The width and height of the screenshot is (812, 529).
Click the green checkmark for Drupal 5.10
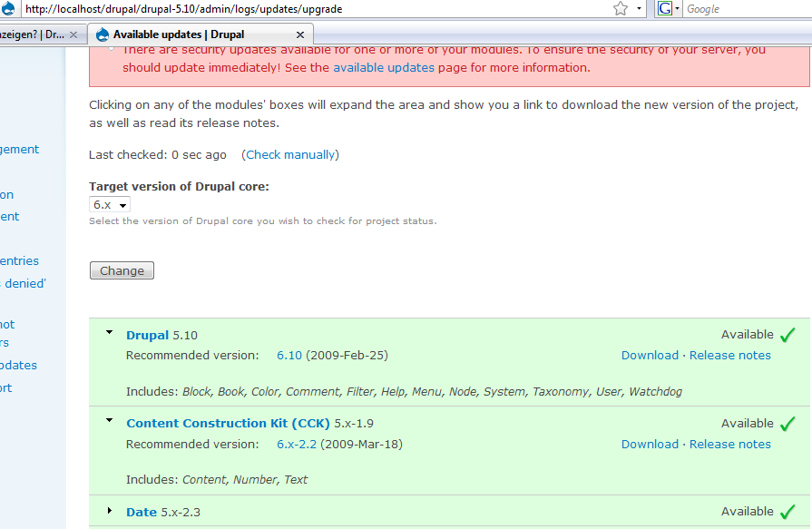click(x=787, y=335)
